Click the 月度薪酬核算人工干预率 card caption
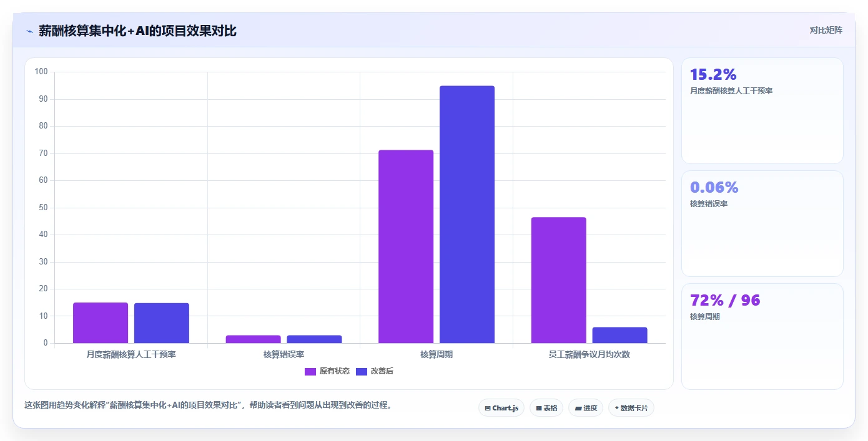 [731, 91]
